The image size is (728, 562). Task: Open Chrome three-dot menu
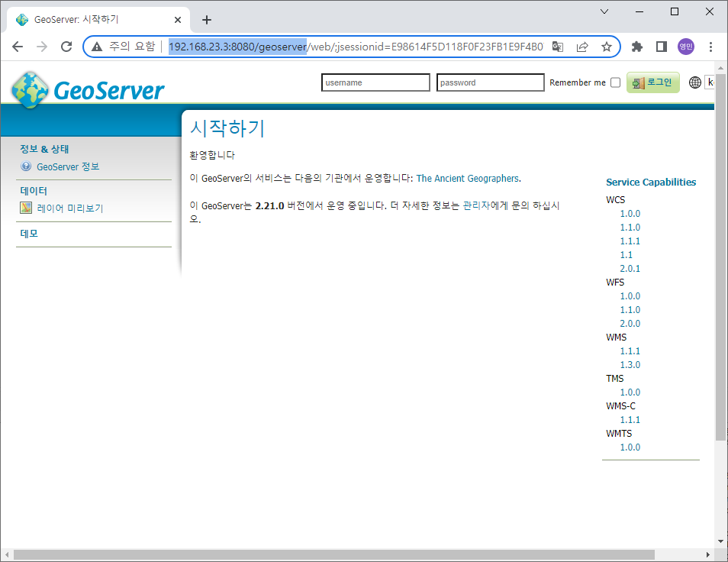(x=710, y=47)
